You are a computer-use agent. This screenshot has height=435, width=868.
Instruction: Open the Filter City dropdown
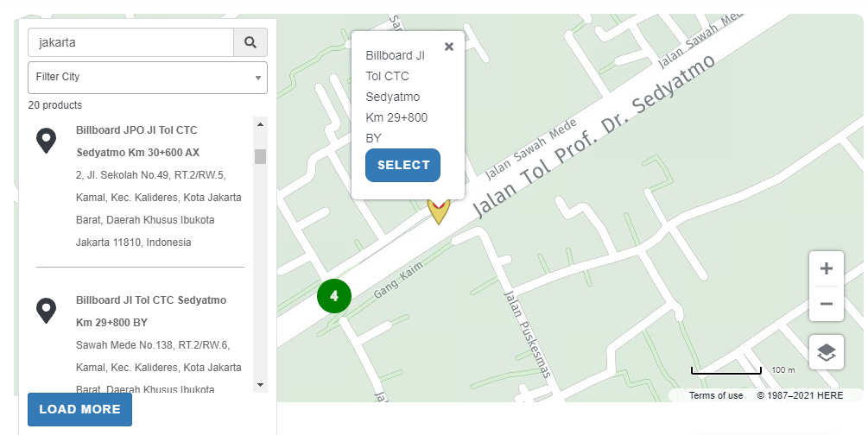click(x=148, y=78)
